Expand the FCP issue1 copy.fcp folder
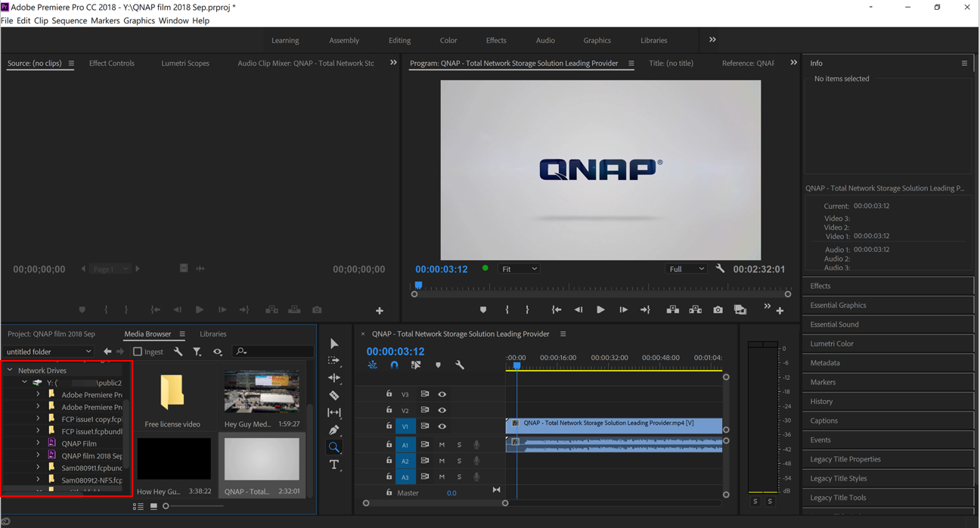Image resolution: width=980 pixels, height=528 pixels. (x=38, y=419)
